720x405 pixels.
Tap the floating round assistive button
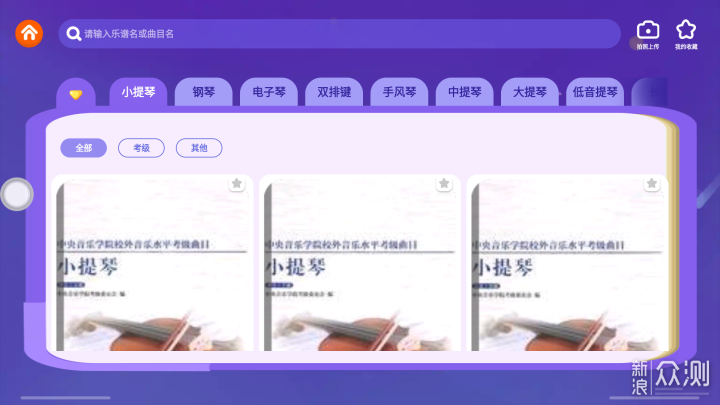click(x=17, y=194)
